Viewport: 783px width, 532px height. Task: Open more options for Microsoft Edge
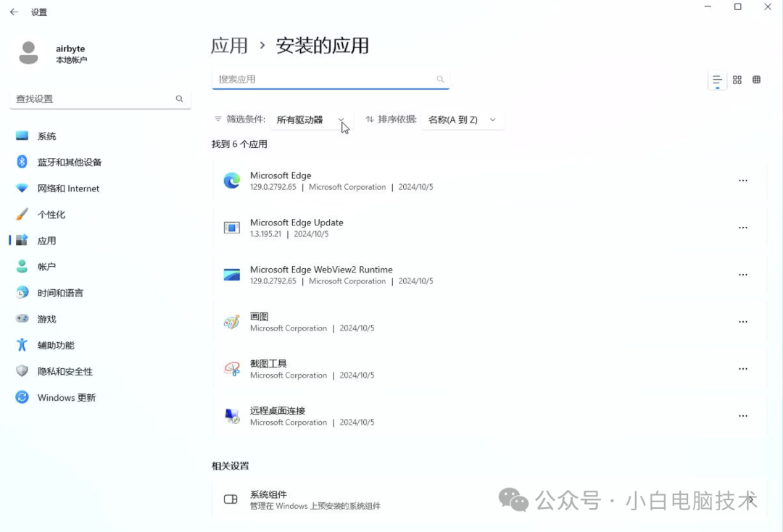click(x=743, y=180)
